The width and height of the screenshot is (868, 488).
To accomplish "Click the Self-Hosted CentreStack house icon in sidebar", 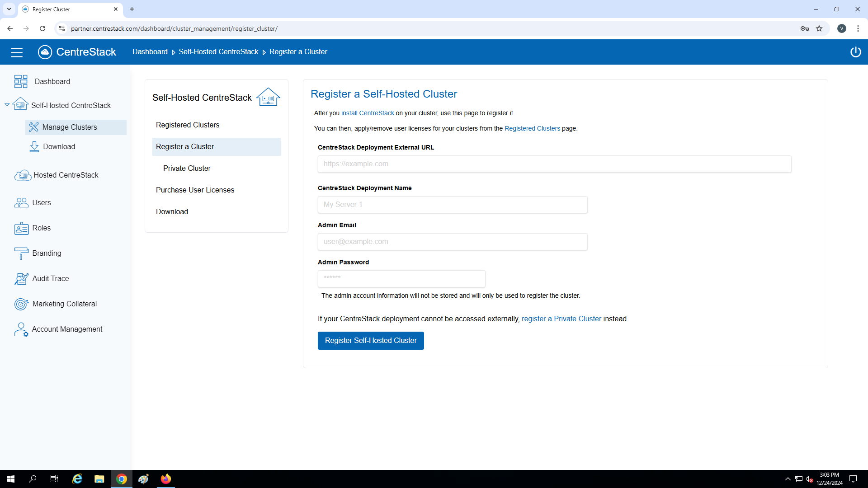I will tap(20, 104).
